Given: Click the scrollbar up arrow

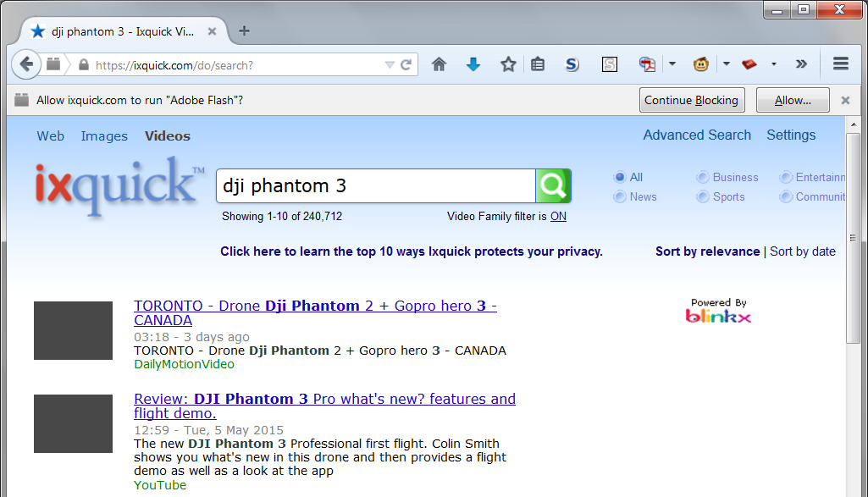Looking at the screenshot, I should click(853, 124).
